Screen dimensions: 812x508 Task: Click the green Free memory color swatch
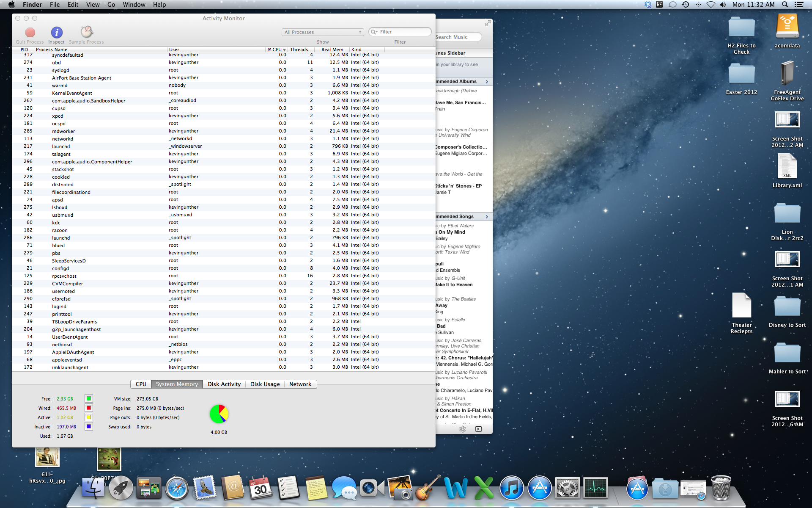[88, 398]
